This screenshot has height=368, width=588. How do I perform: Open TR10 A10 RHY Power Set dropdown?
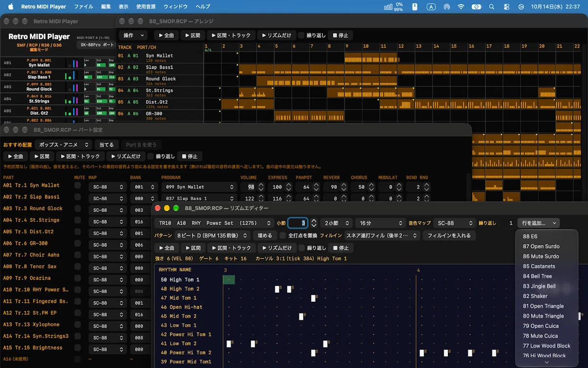(214, 223)
